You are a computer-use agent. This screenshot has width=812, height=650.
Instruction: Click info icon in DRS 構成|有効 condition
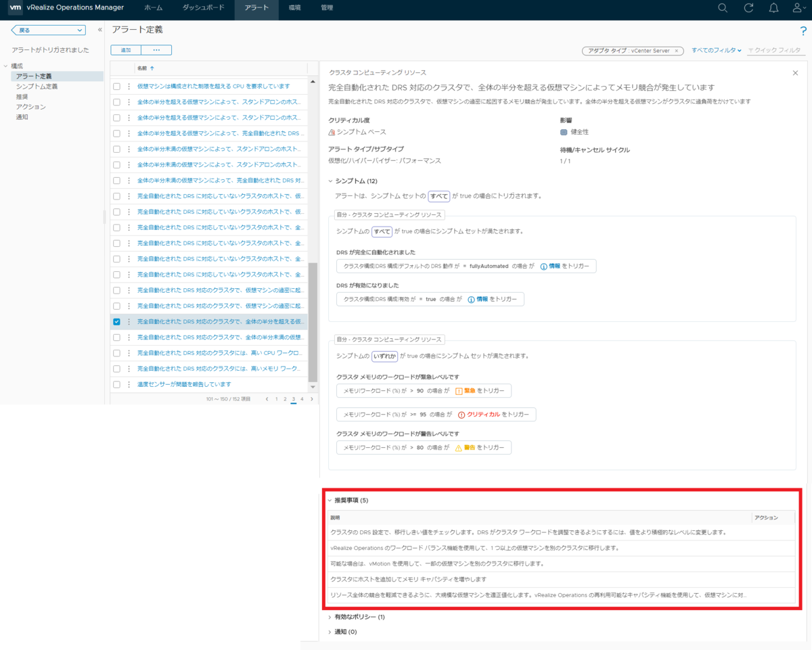471,299
